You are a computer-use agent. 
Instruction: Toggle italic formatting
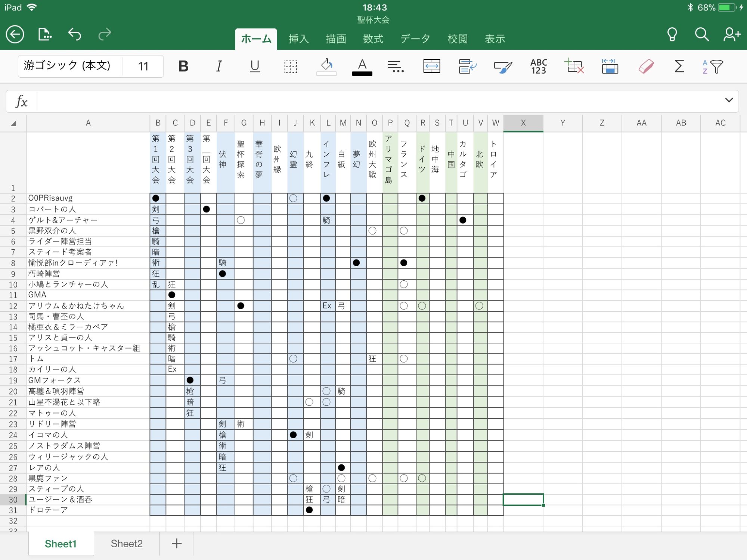tap(219, 66)
